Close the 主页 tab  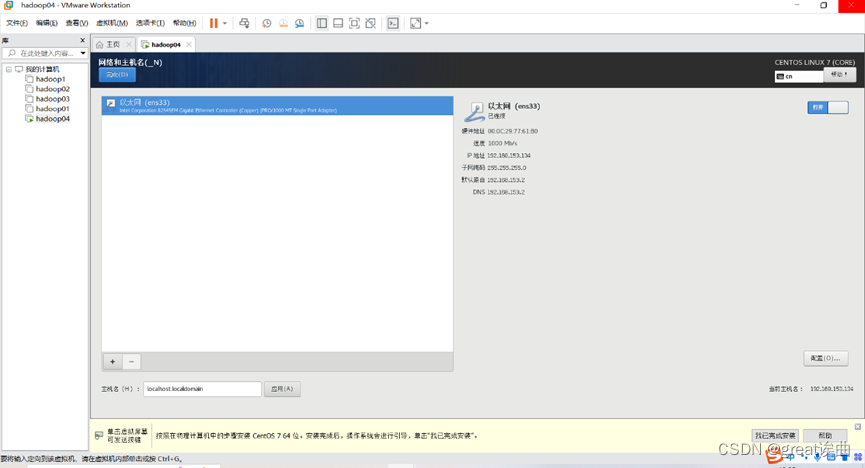pyautogui.click(x=129, y=44)
